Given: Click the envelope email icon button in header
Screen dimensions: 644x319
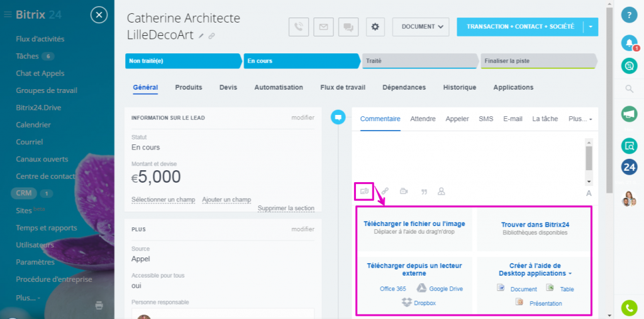Looking at the screenshot, I should click(324, 27).
